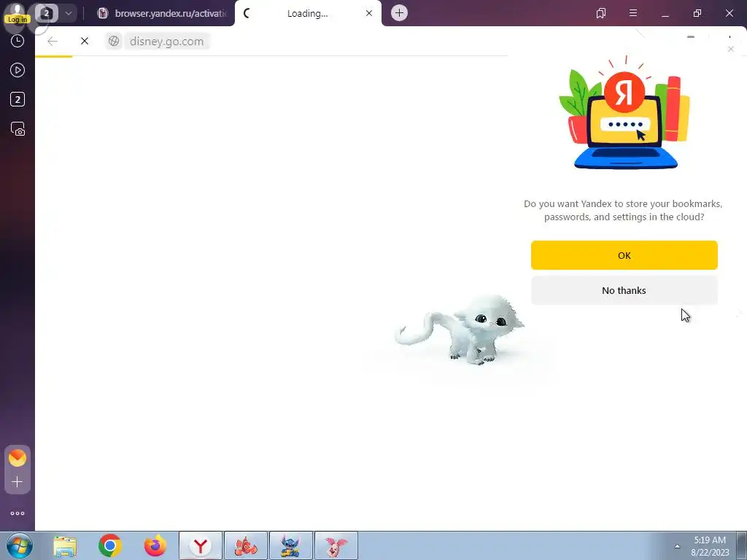Decline sync by clicking No thanks
The height and width of the screenshot is (560, 747).
(x=624, y=290)
